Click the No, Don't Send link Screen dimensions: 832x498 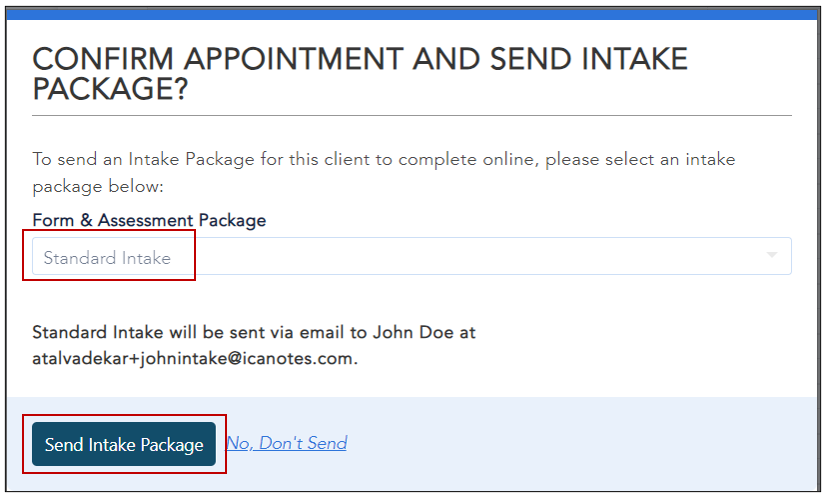(287, 443)
